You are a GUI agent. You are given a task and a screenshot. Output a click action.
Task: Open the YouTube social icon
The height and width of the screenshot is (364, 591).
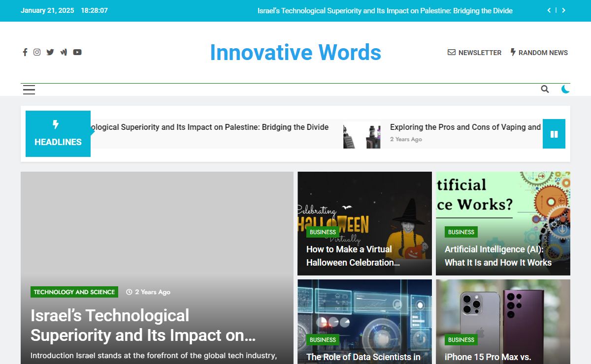coord(77,52)
